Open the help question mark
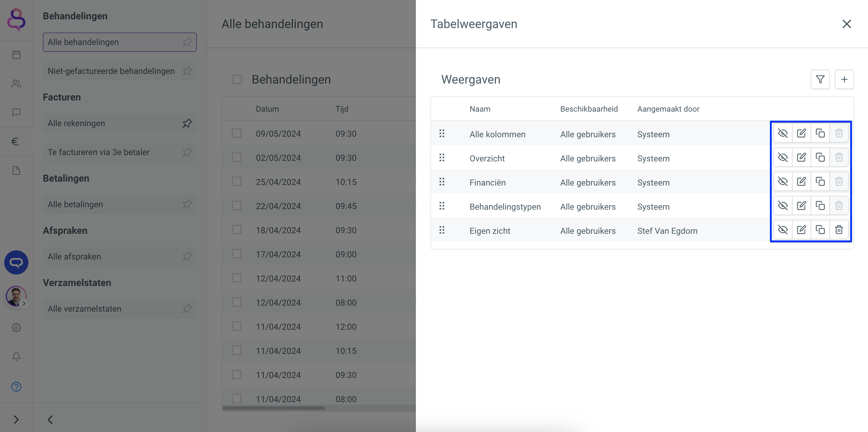Screen dimensions: 868x432 [16, 386]
